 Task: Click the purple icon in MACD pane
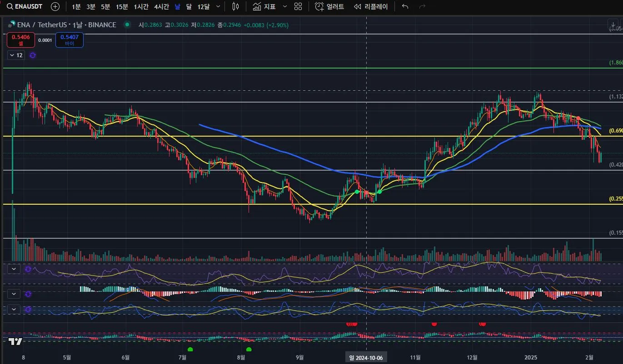pos(28,294)
